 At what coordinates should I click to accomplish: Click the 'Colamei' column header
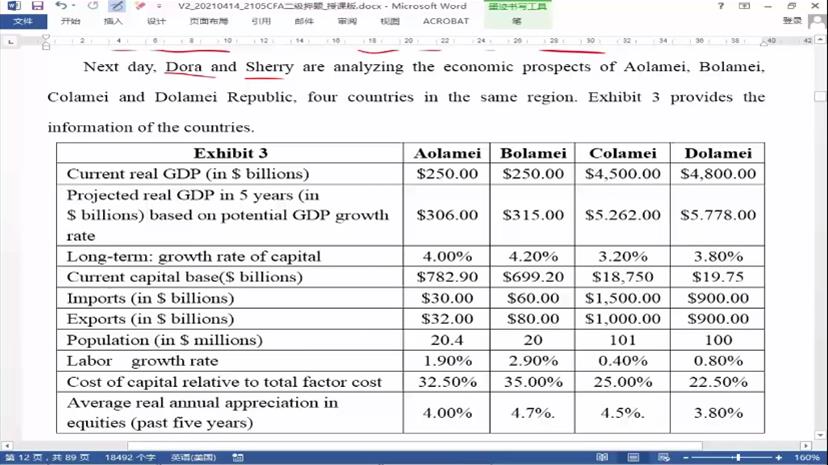(623, 153)
